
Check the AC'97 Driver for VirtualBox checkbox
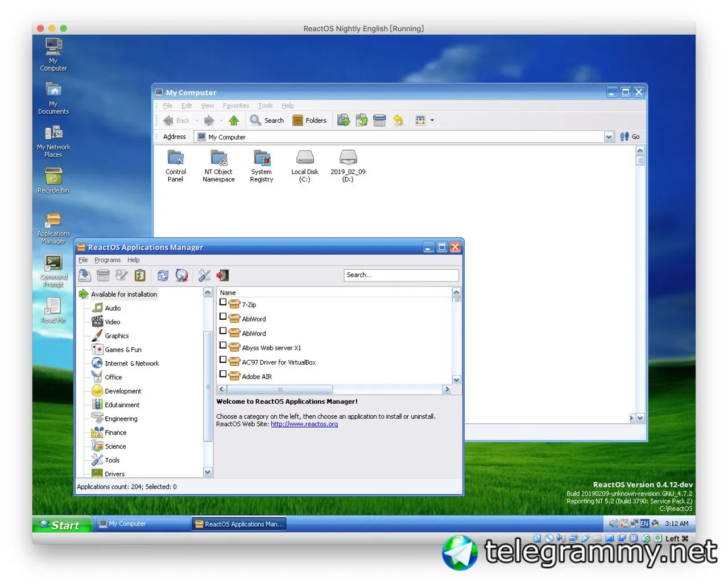coord(223,359)
